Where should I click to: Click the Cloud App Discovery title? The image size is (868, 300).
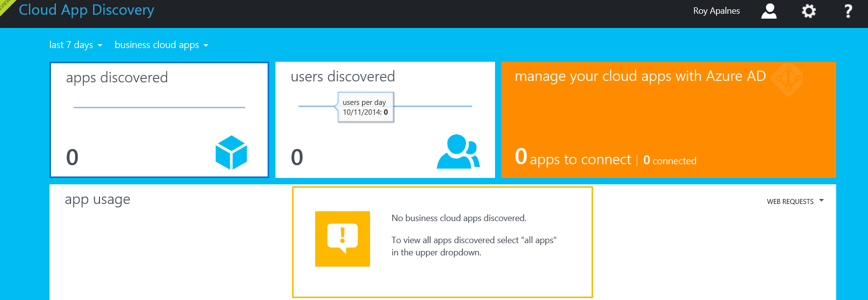(86, 10)
